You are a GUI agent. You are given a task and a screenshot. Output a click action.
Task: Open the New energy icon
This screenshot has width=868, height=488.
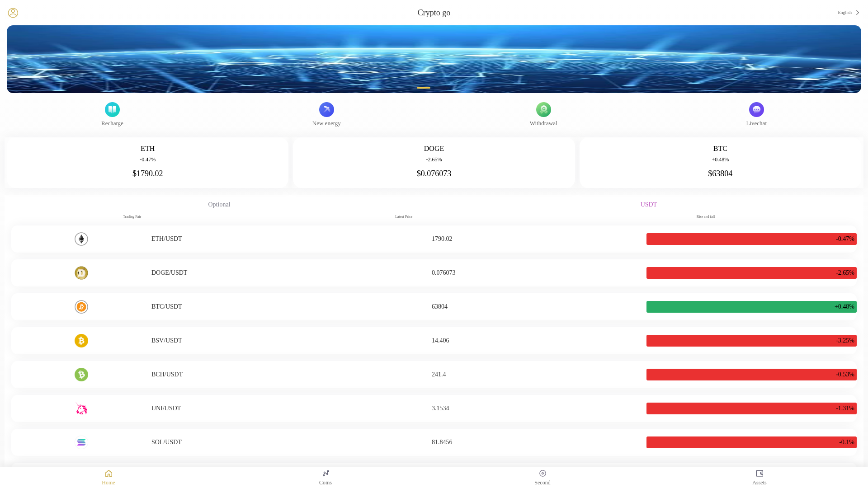[x=326, y=109]
